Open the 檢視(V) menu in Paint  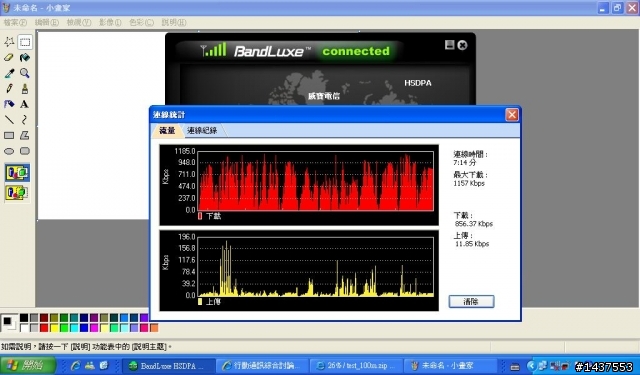pos(79,22)
